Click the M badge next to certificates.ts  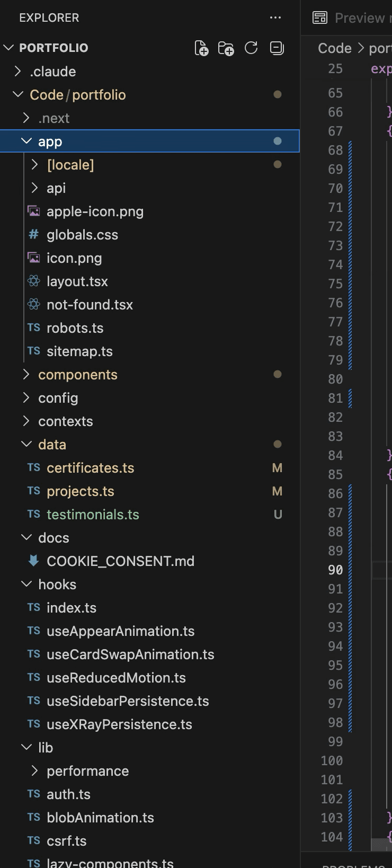(277, 468)
